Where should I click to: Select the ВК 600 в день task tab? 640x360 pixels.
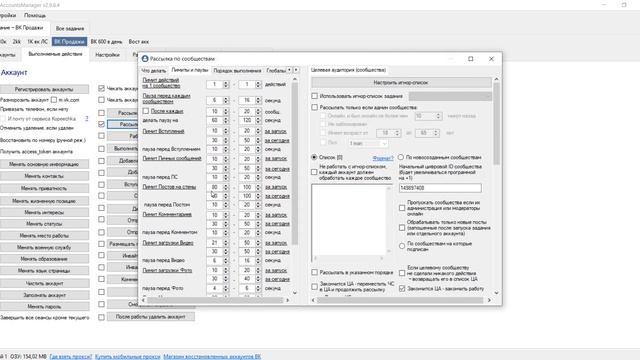click(106, 42)
